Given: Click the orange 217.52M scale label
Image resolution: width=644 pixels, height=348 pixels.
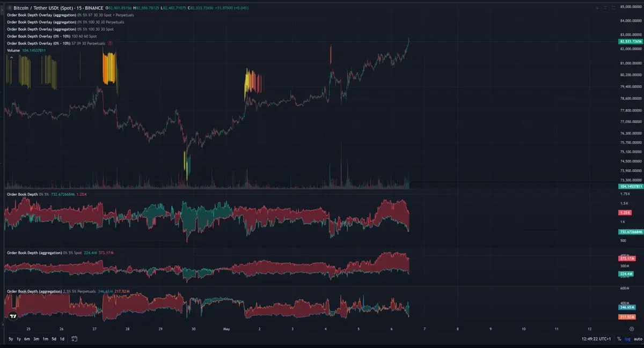Looking at the screenshot, I should click(x=627, y=317).
